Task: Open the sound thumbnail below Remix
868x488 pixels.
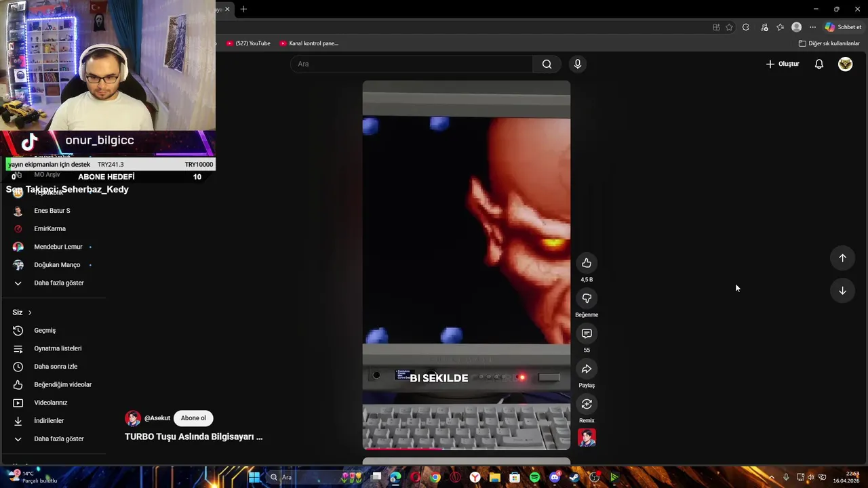Action: 587,438
